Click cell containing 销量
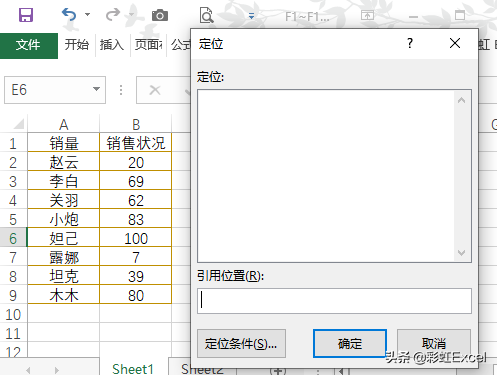497x375 pixels. (x=64, y=143)
